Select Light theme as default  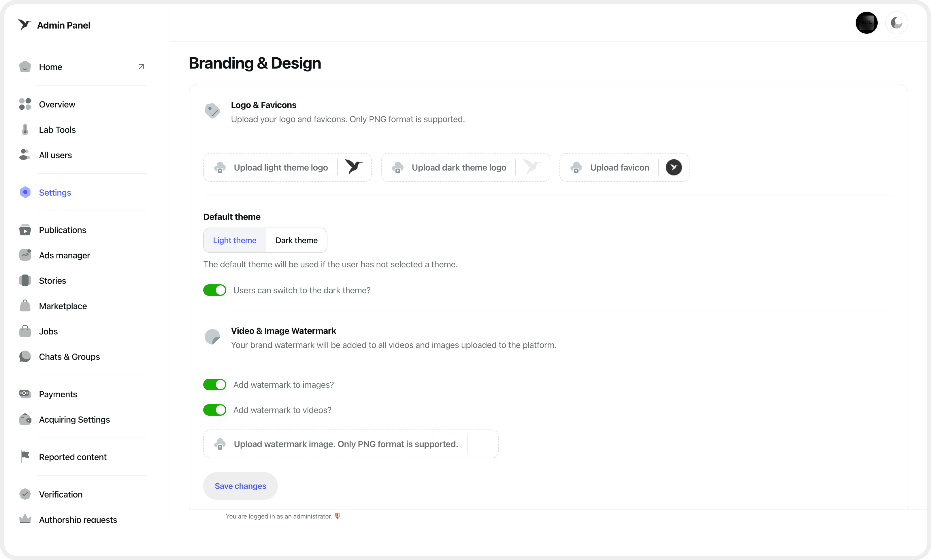click(235, 240)
